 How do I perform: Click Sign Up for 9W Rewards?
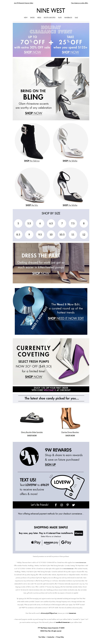[50, 464]
